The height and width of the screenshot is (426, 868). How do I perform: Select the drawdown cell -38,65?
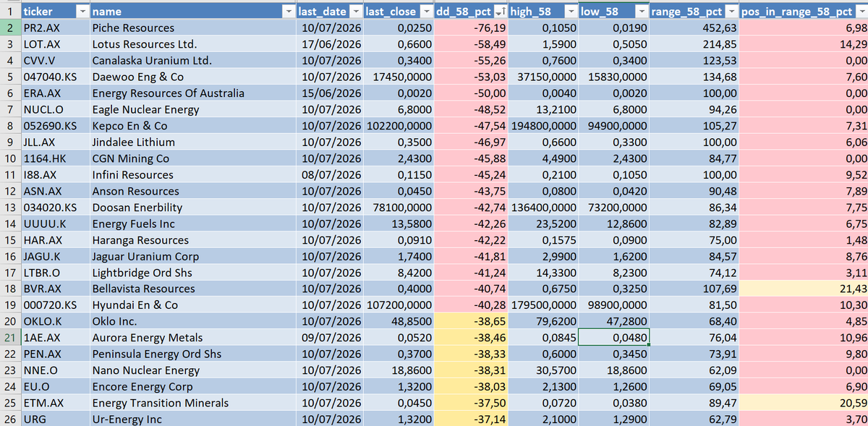[x=471, y=322]
